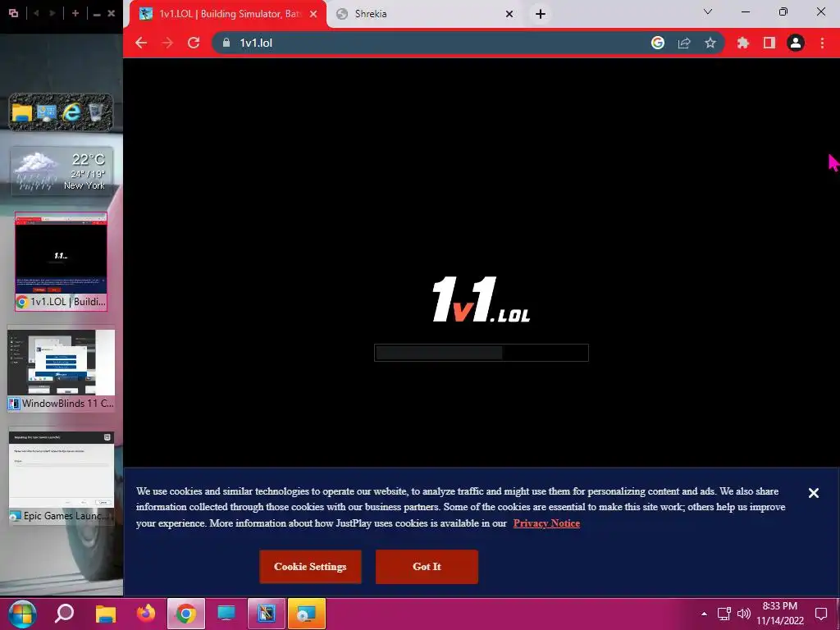Switch to WindowBlinds on the taskbar
840x630 pixels.
267,614
